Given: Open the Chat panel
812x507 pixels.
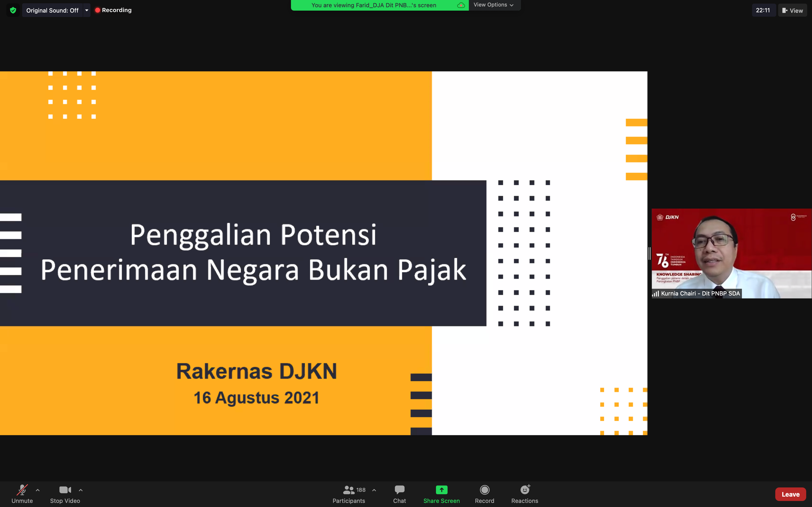Looking at the screenshot, I should pos(399,493).
